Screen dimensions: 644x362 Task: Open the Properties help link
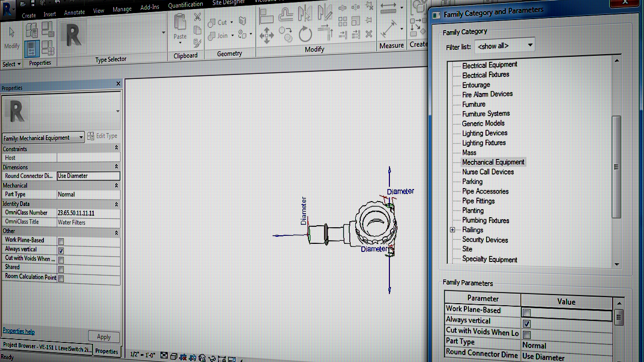[19, 331]
